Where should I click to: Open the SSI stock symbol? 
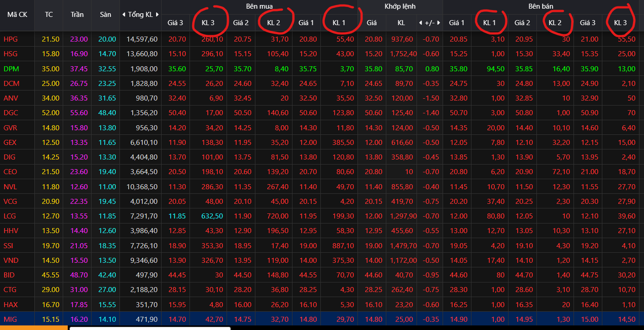pos(9,245)
